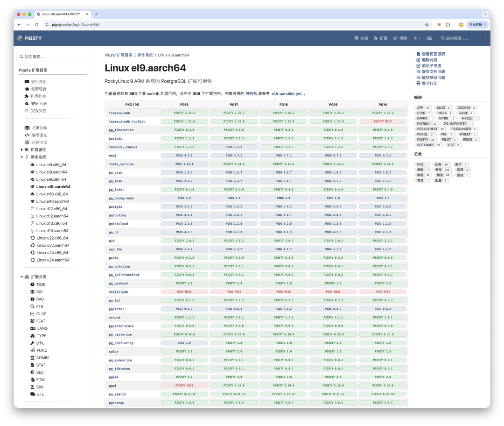
Task: Select the Linux el9.aarch64 browser tab
Action: coord(63,14)
